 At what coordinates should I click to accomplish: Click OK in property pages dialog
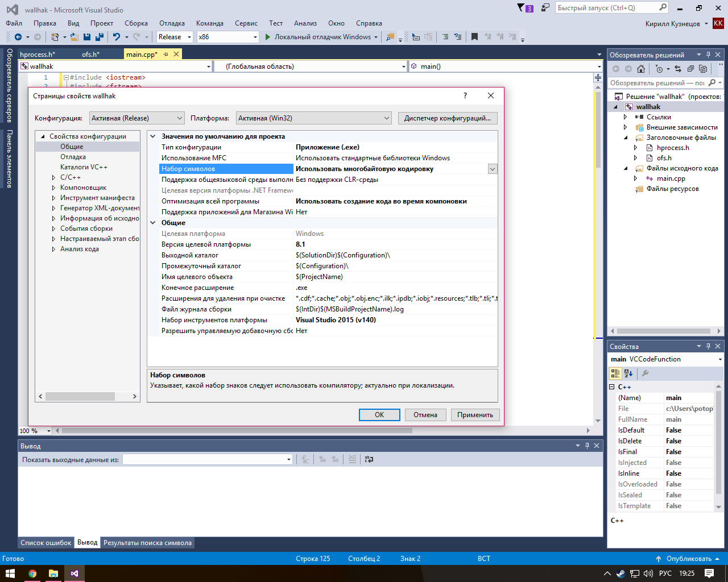coord(379,415)
